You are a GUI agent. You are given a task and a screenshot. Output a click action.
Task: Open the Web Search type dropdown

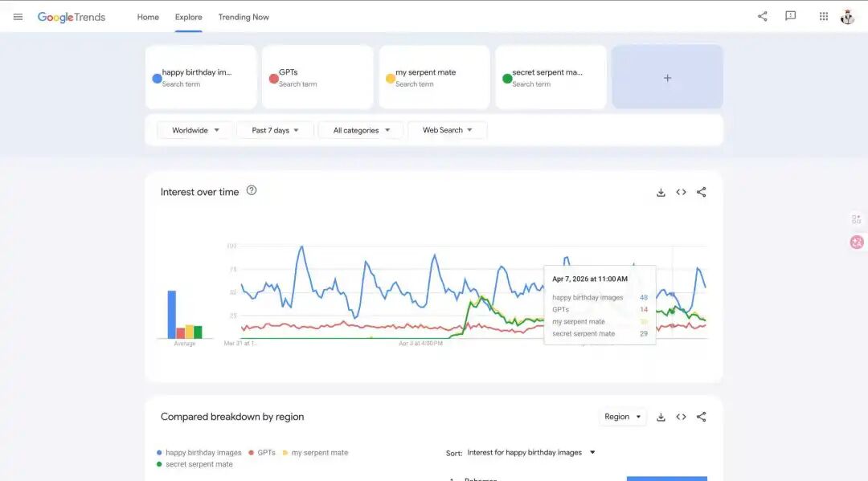point(448,130)
